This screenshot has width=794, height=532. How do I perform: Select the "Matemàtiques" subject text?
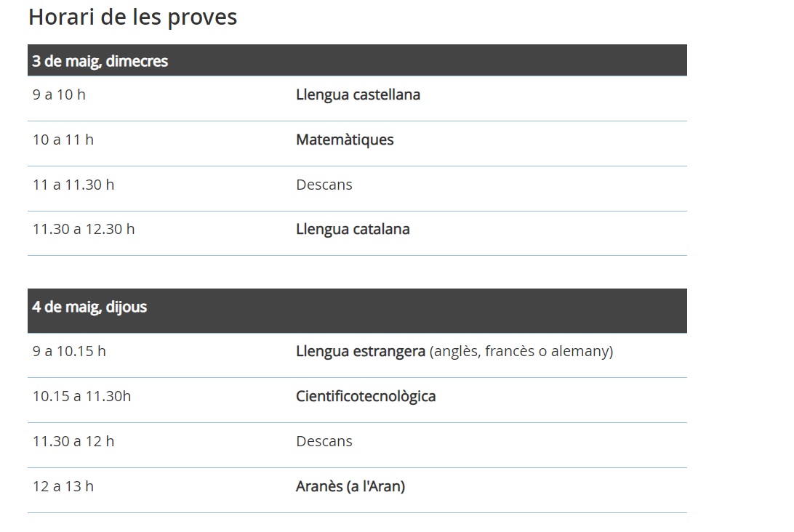[x=345, y=140]
